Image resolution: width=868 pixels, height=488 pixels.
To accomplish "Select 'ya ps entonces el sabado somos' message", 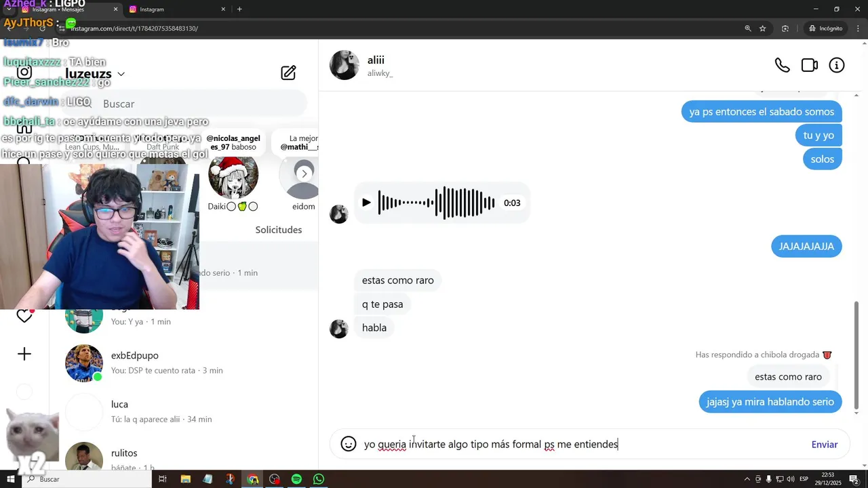I will tap(762, 112).
